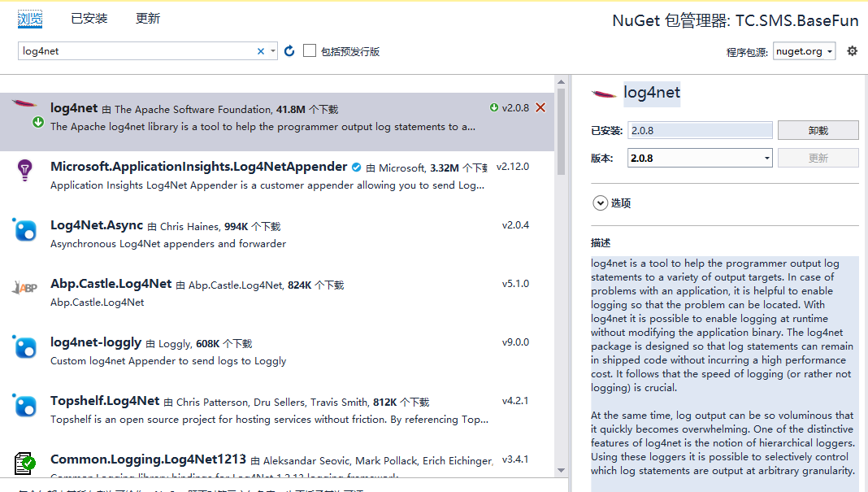Click the 卸载 button
This screenshot has width=868, height=492.
pos(818,130)
